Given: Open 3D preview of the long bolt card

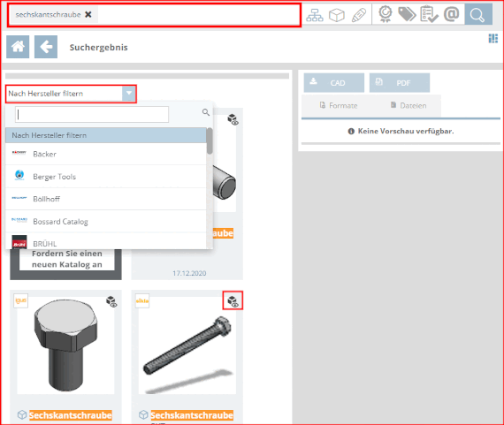Looking at the screenshot, I should coord(233,300).
